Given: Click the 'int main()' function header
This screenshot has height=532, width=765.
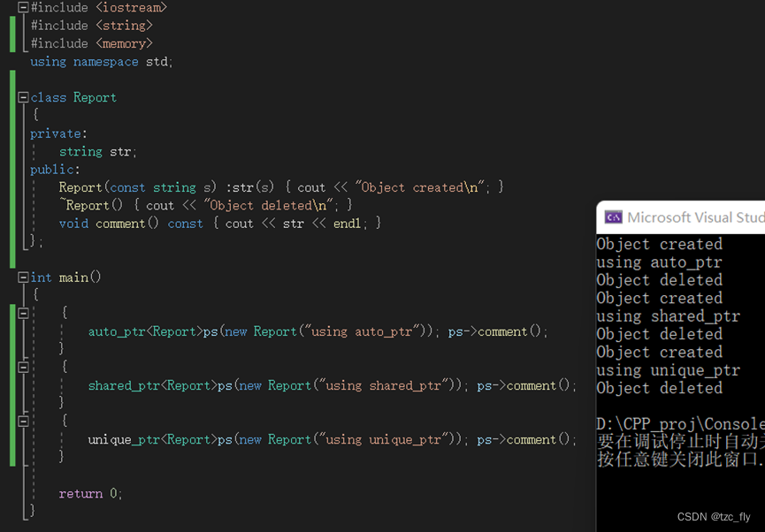Looking at the screenshot, I should [x=65, y=277].
